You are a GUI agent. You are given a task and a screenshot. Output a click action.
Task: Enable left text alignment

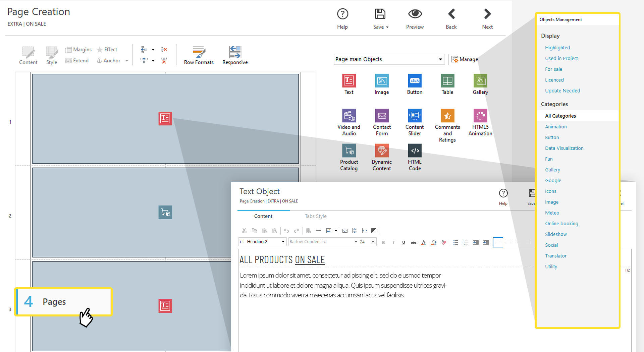point(498,242)
